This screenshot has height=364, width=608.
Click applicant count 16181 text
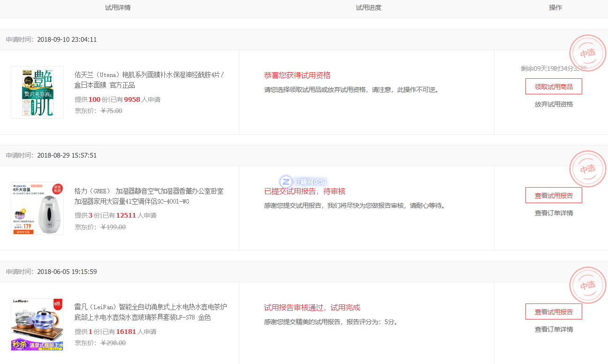(x=126, y=332)
